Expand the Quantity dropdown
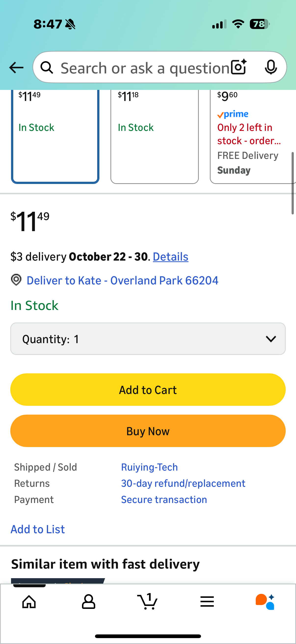Screen dimensions: 296x644 [148, 339]
